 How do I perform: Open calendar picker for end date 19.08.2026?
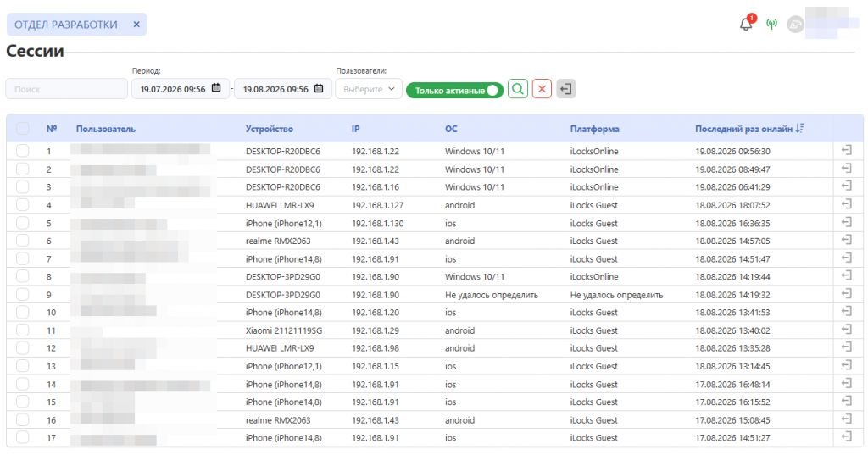tap(319, 88)
